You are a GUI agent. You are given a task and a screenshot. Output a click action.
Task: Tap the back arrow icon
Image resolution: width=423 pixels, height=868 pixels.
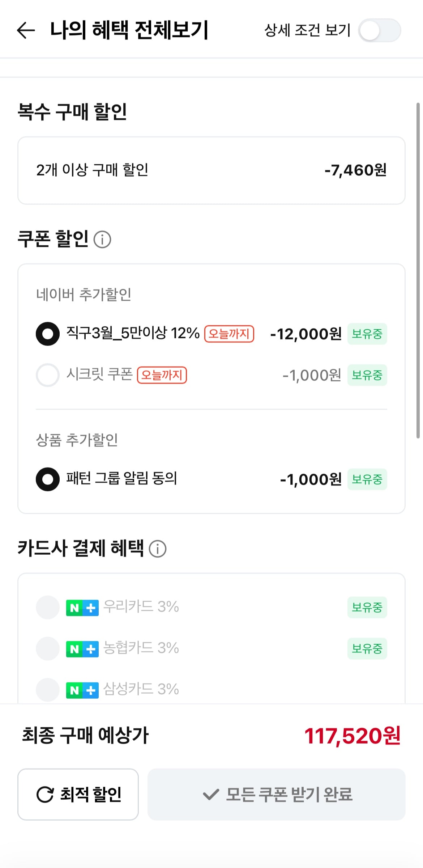26,30
